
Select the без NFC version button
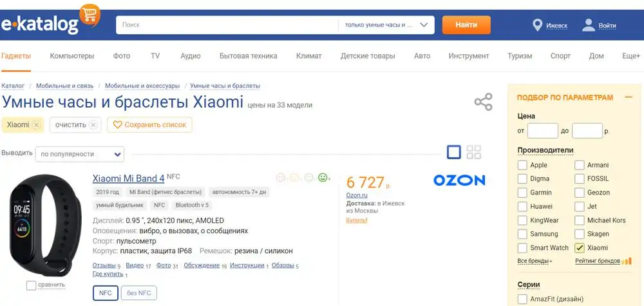(x=139, y=293)
